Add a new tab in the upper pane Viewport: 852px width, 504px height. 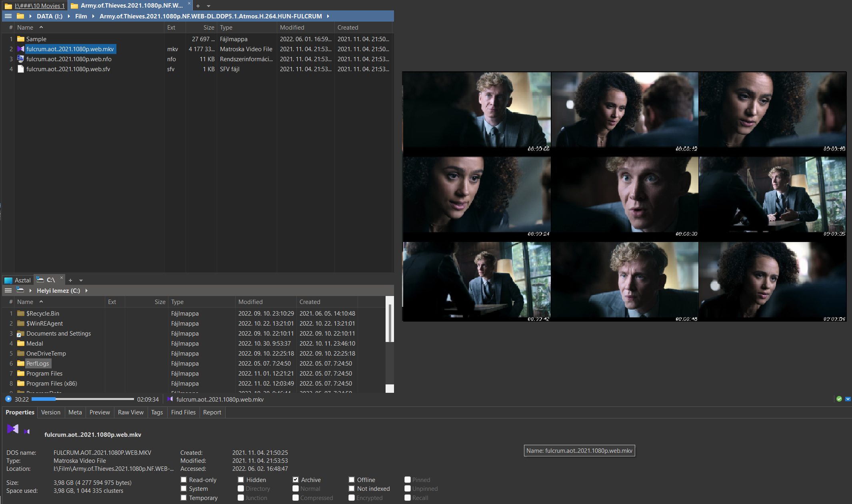click(x=198, y=6)
